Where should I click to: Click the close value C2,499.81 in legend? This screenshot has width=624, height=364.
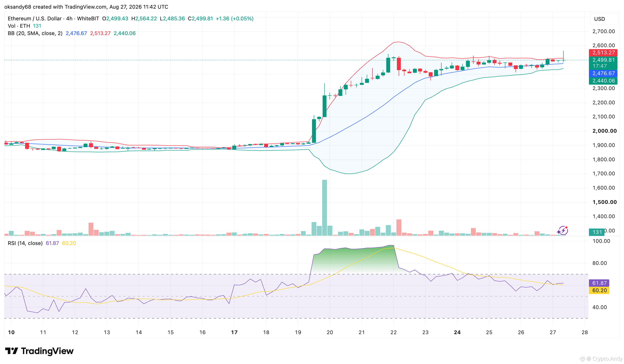pos(200,19)
